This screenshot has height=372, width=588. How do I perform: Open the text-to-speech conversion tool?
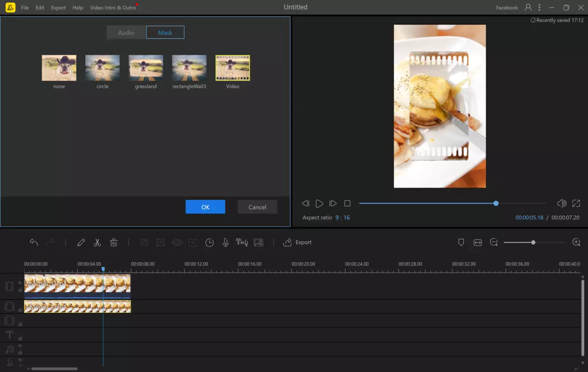(x=242, y=242)
